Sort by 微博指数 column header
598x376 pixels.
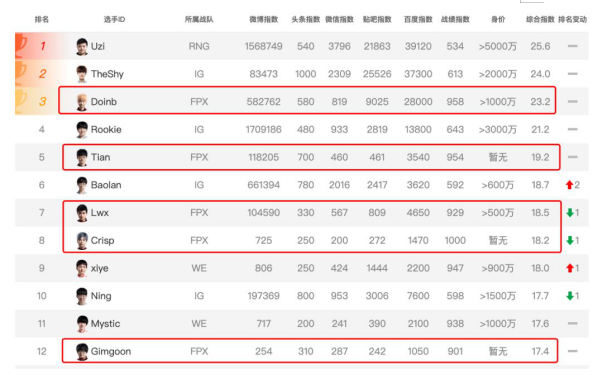[264, 19]
